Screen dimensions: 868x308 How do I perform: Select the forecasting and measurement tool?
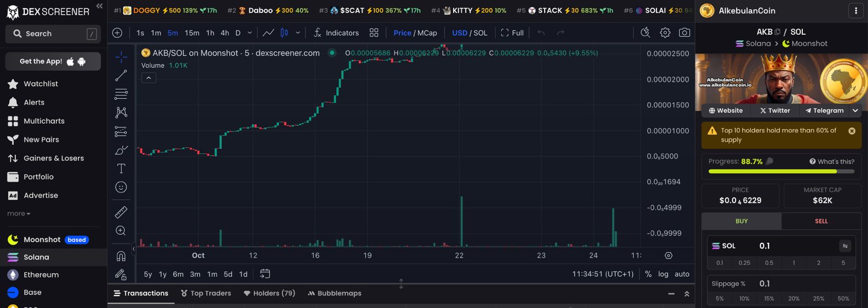click(121, 131)
